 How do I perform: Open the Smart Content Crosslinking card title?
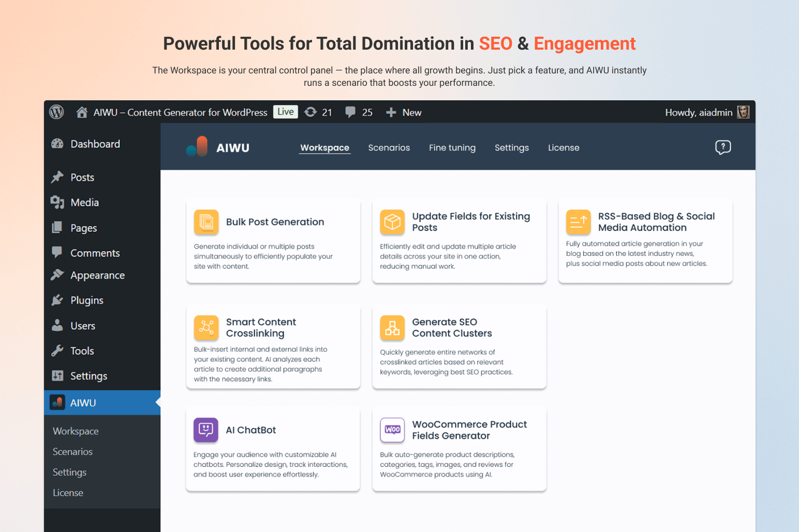pyautogui.click(x=261, y=327)
